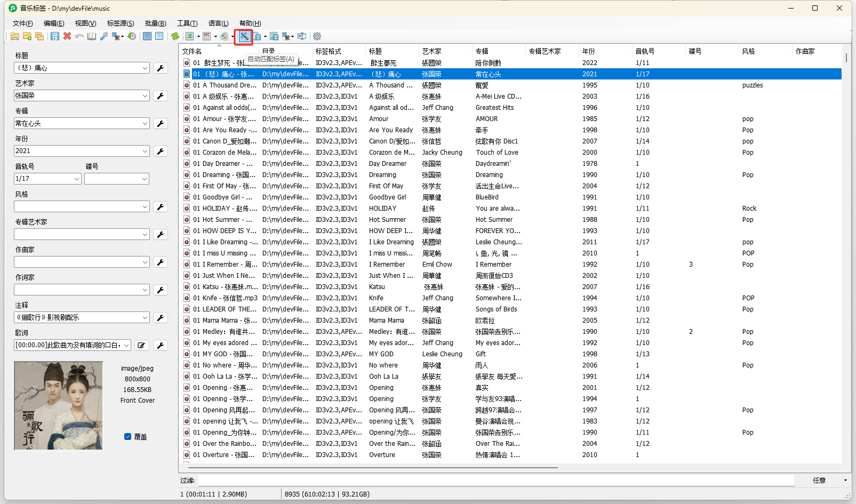Click the auto-match tags magic wand icon
Screen dimensions: 856x504
[x=244, y=36]
